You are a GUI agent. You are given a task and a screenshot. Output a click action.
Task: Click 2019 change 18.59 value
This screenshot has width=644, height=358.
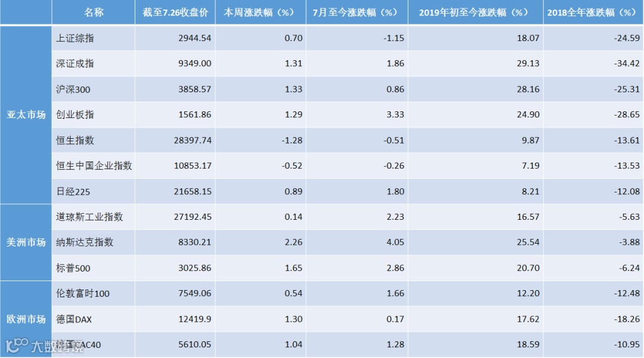tap(528, 345)
